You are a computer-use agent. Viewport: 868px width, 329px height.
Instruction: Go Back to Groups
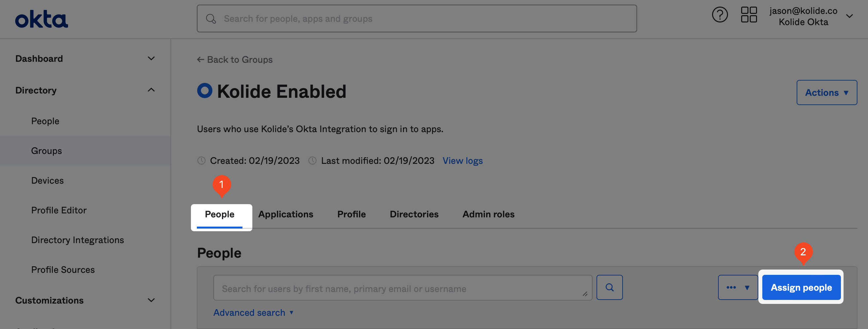(235, 60)
